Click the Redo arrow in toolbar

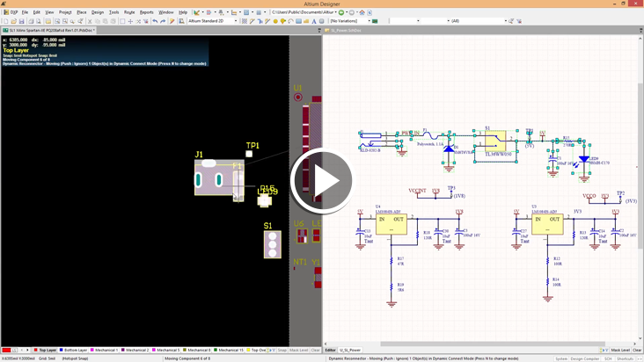pyautogui.click(x=163, y=21)
